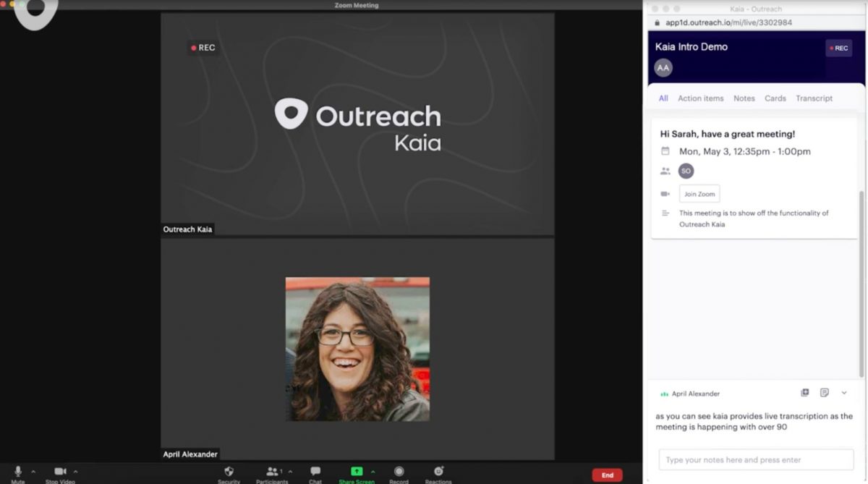Click the note icon above live transcript

click(824, 393)
